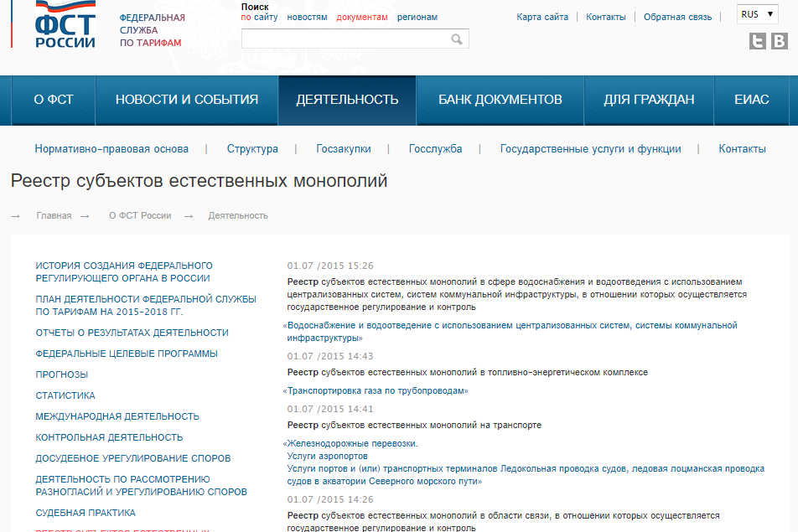
Task: Select the ЕИАС section
Action: pos(752,98)
